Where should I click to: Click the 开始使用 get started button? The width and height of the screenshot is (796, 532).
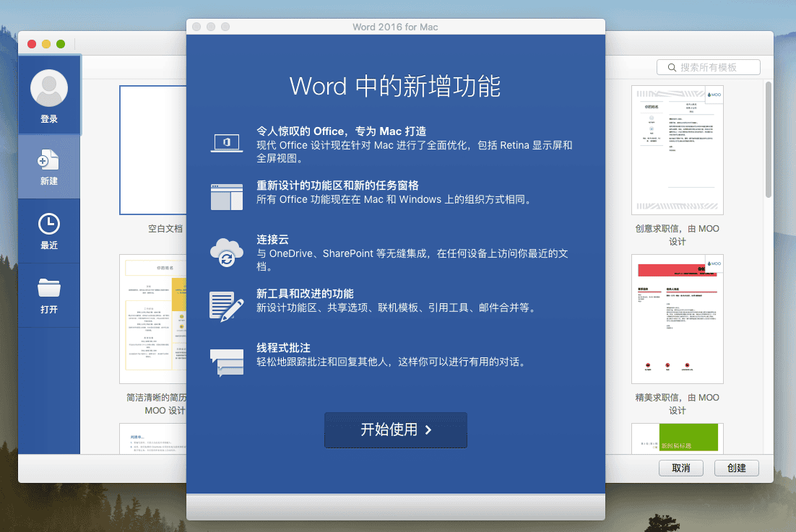pyautogui.click(x=395, y=430)
